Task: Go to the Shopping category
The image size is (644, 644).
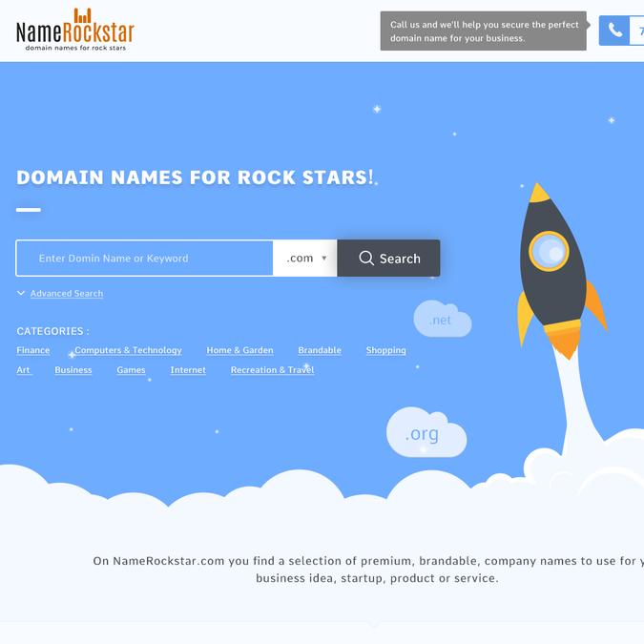Action: coord(385,350)
